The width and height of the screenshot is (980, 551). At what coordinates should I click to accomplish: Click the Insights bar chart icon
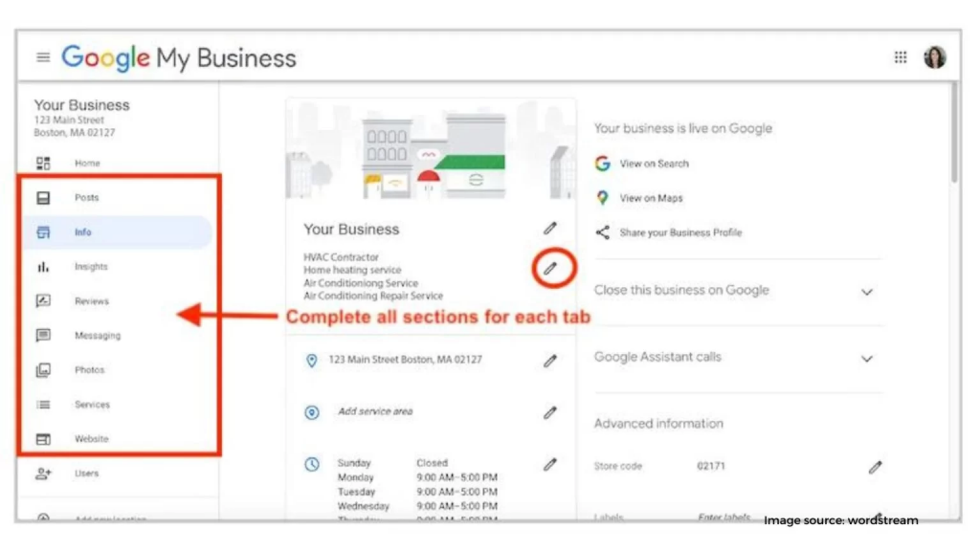pyautogui.click(x=43, y=267)
